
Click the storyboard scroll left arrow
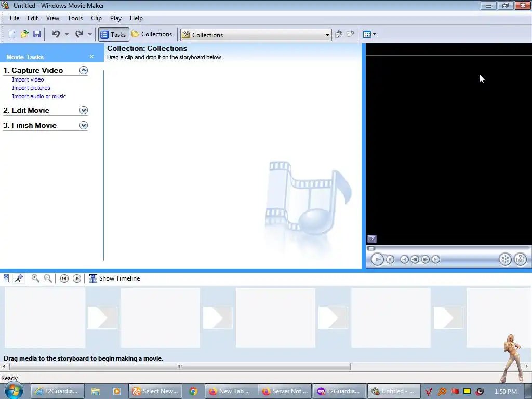click(x=4, y=366)
